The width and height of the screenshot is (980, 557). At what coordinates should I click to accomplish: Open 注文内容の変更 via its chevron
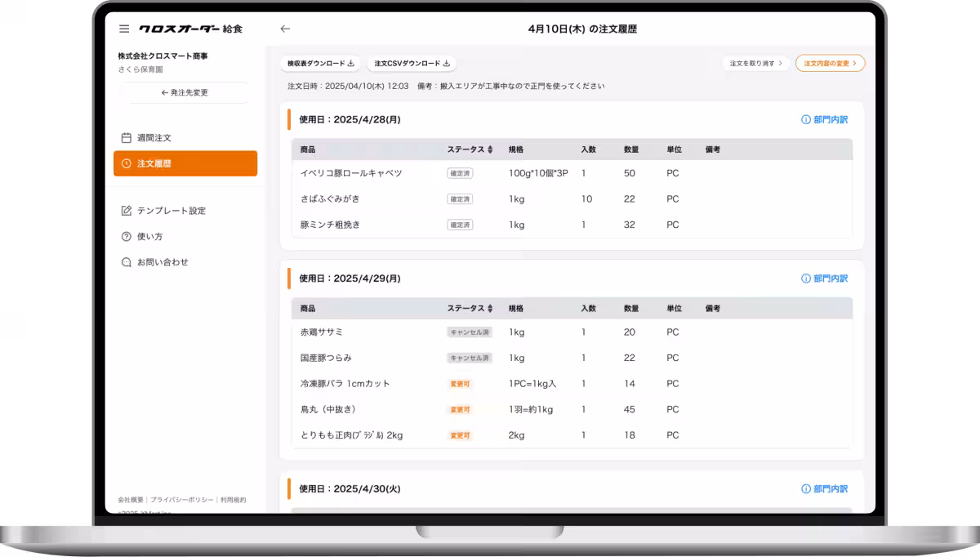pos(854,63)
